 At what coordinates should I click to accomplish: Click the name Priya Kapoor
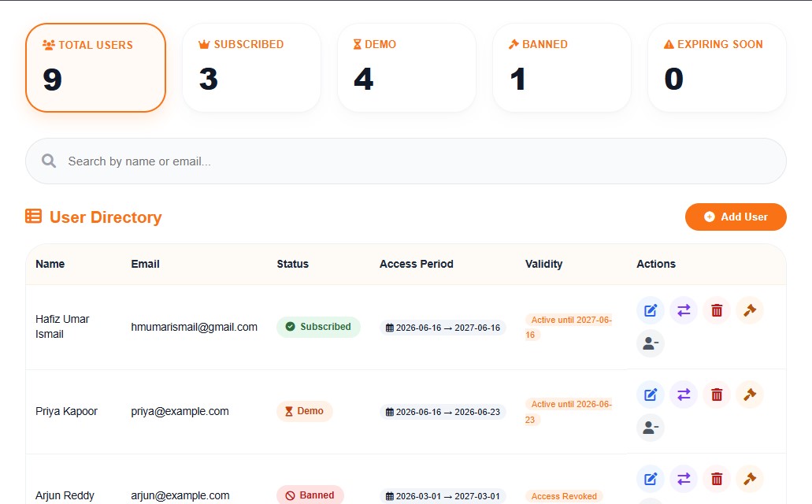pyautogui.click(x=66, y=411)
